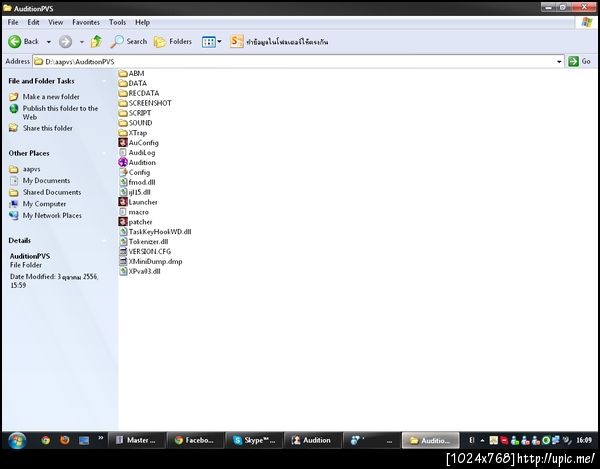Launch Firefox from quick launch
Viewport: 600px width, 469px height.
[x=65, y=440]
